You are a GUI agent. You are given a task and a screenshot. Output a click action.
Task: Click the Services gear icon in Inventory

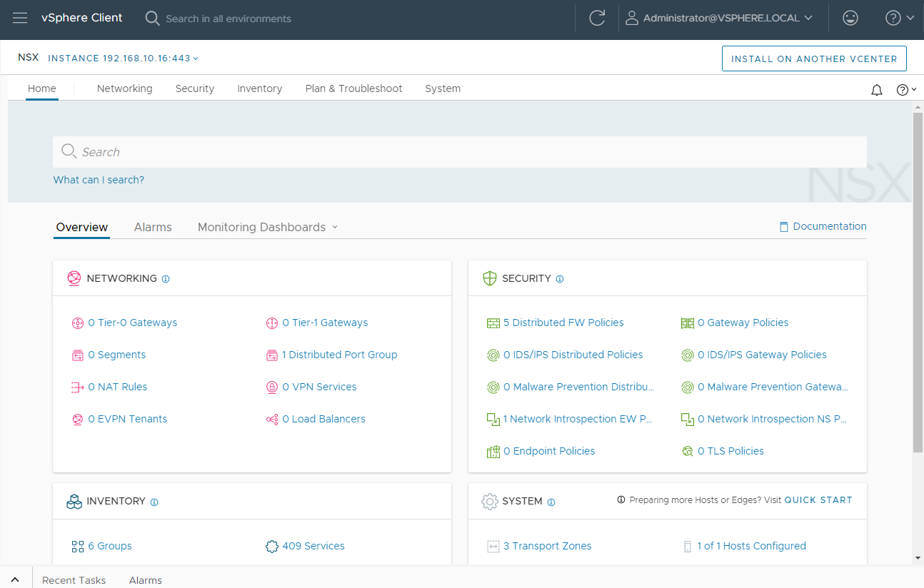point(271,547)
